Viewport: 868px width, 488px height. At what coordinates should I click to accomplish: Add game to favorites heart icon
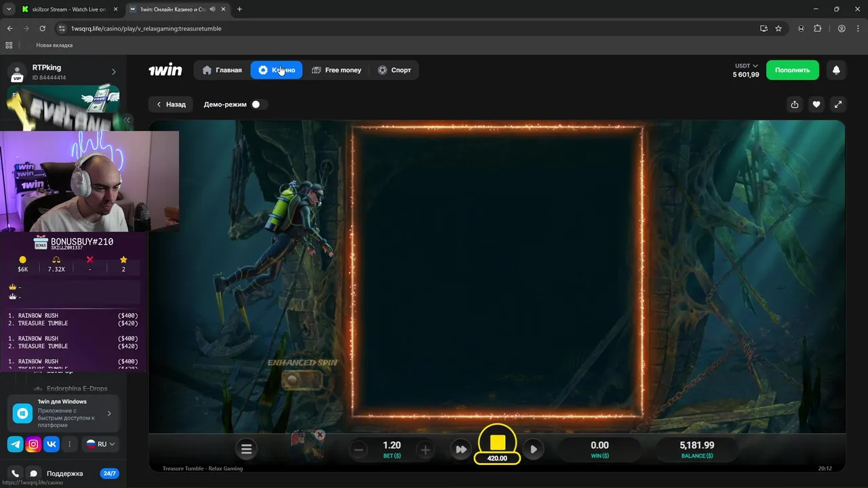pyautogui.click(x=816, y=104)
